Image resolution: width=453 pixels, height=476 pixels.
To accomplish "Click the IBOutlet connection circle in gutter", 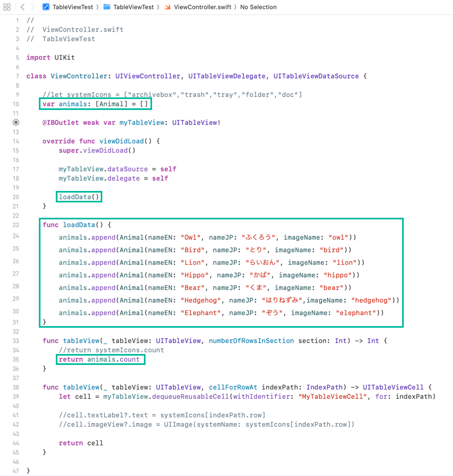I will click(16, 123).
